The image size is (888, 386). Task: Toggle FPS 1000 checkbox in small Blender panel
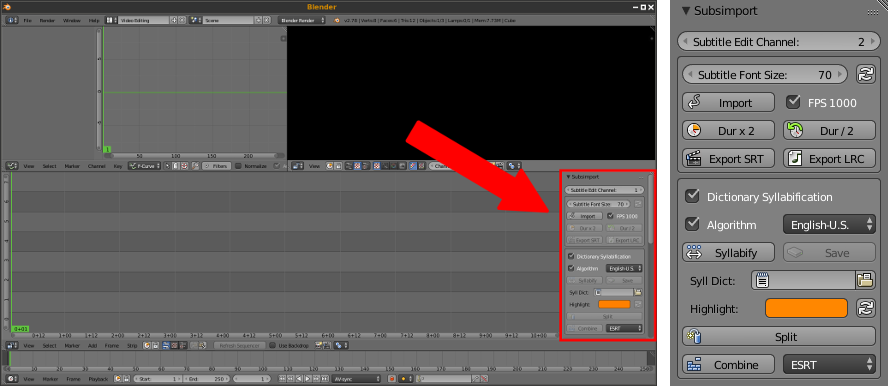(x=610, y=216)
